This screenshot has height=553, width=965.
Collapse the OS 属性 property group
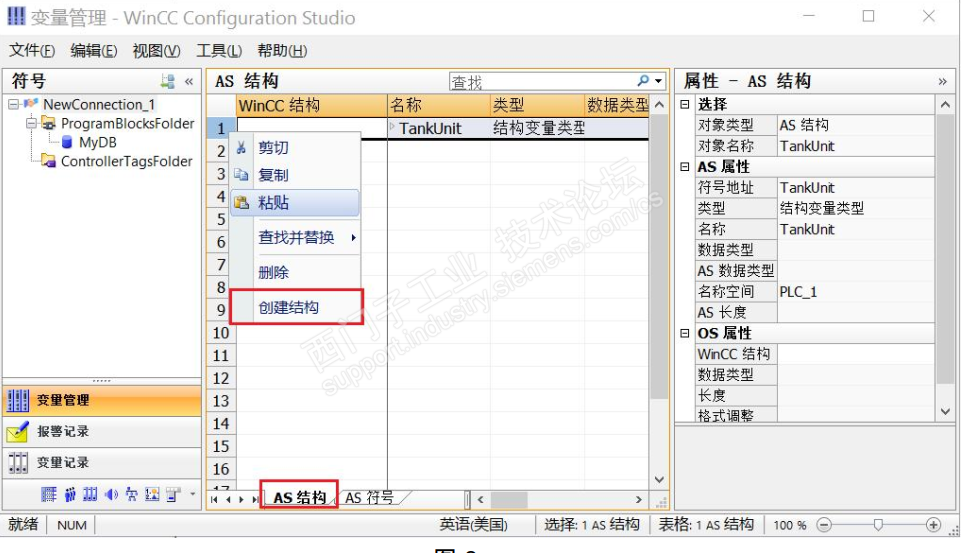tap(684, 333)
